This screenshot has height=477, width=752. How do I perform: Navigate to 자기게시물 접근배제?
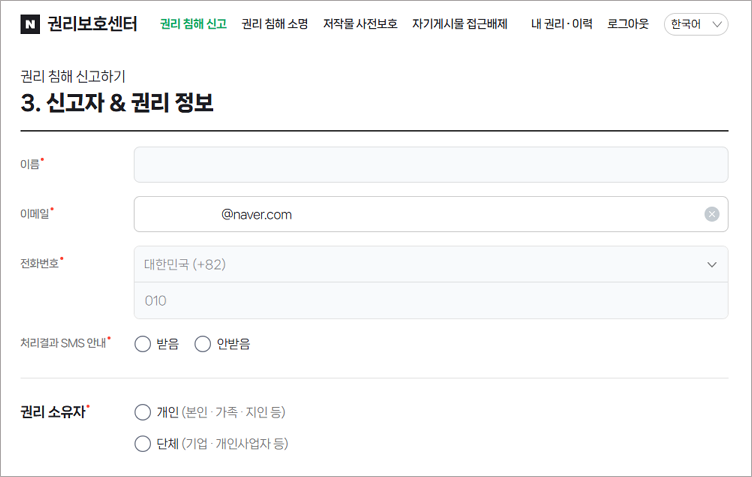459,24
